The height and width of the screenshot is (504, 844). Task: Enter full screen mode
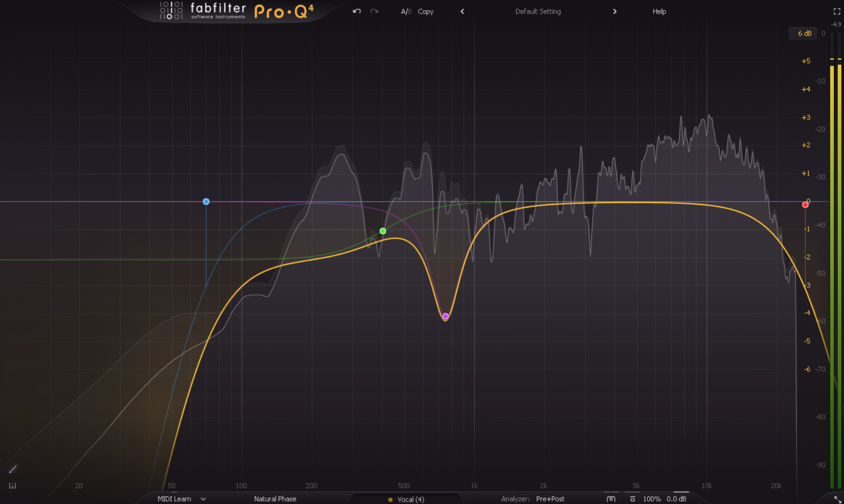(x=836, y=11)
